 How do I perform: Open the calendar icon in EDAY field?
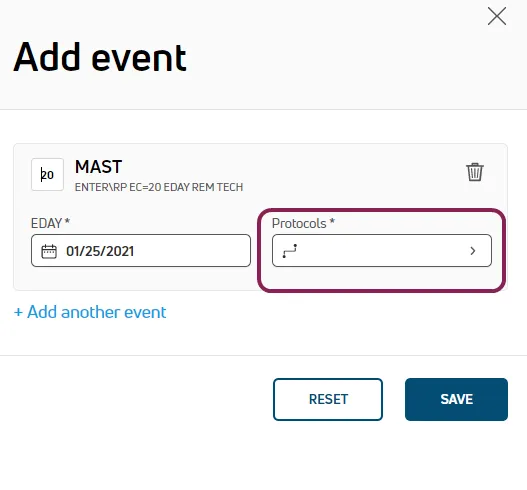point(49,251)
